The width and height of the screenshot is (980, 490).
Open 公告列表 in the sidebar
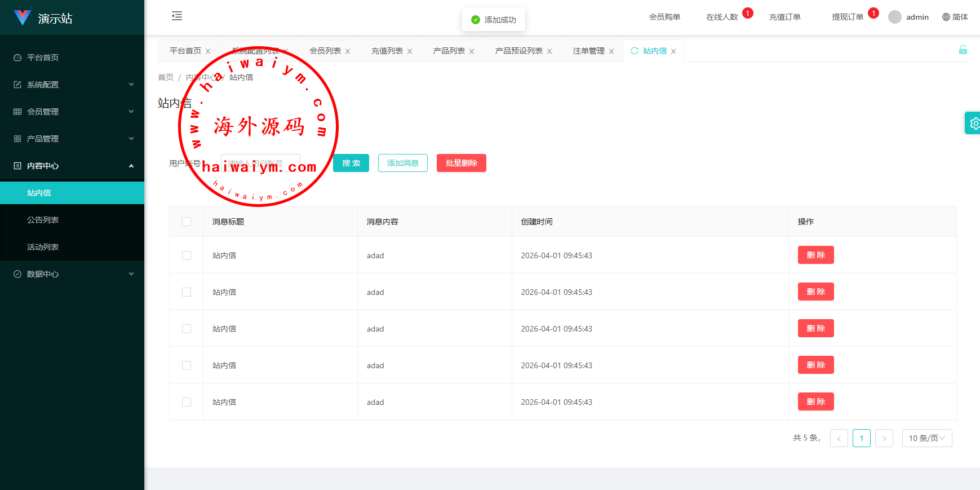[x=43, y=220]
